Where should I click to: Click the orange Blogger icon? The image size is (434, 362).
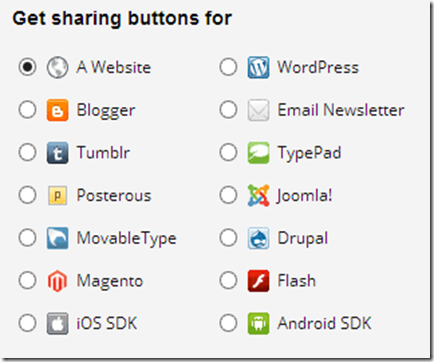click(x=57, y=110)
